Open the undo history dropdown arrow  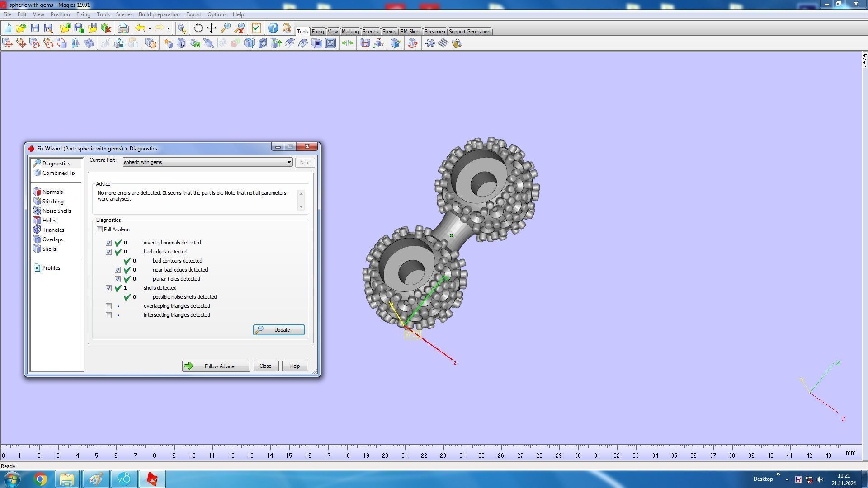[150, 28]
